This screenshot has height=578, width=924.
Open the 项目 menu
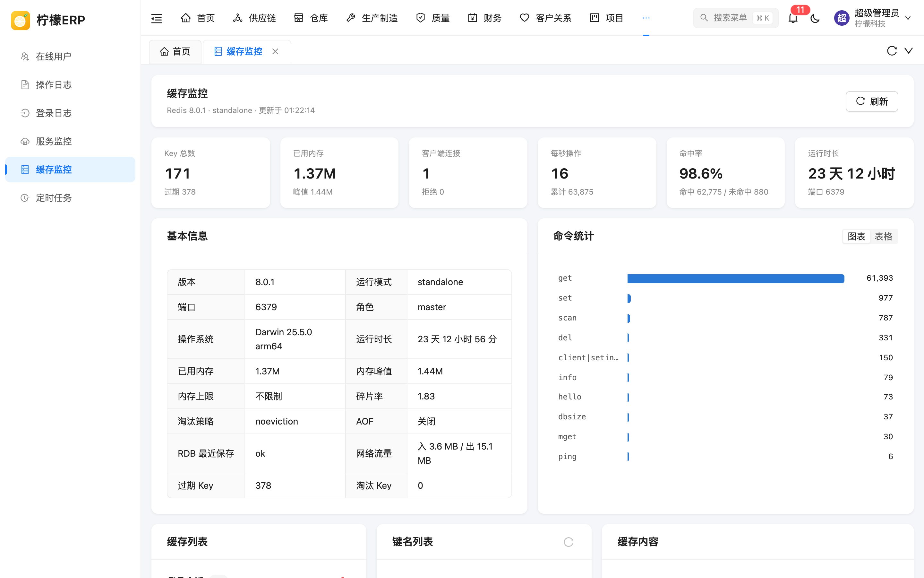click(606, 18)
